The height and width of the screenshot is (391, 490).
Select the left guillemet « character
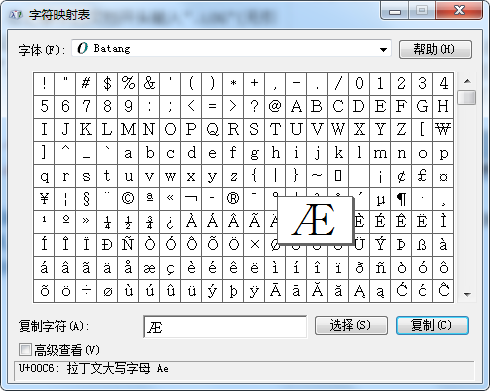[x=170, y=199]
